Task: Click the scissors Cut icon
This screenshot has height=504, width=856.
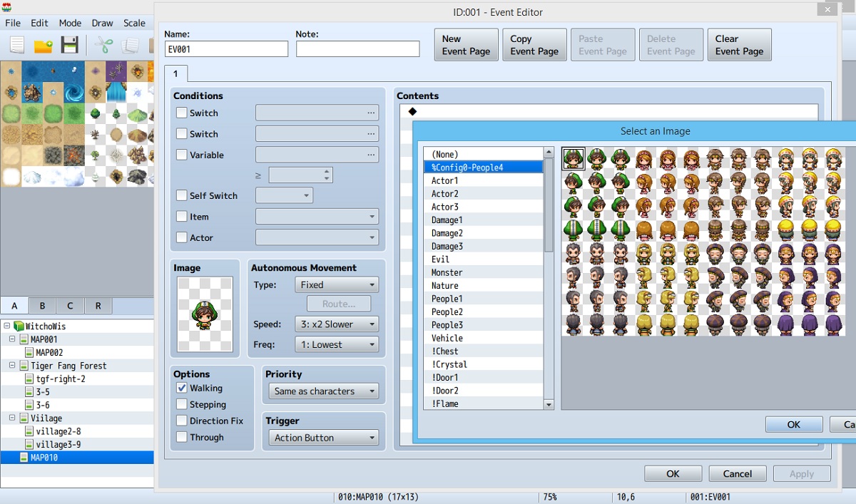Action: click(x=103, y=45)
